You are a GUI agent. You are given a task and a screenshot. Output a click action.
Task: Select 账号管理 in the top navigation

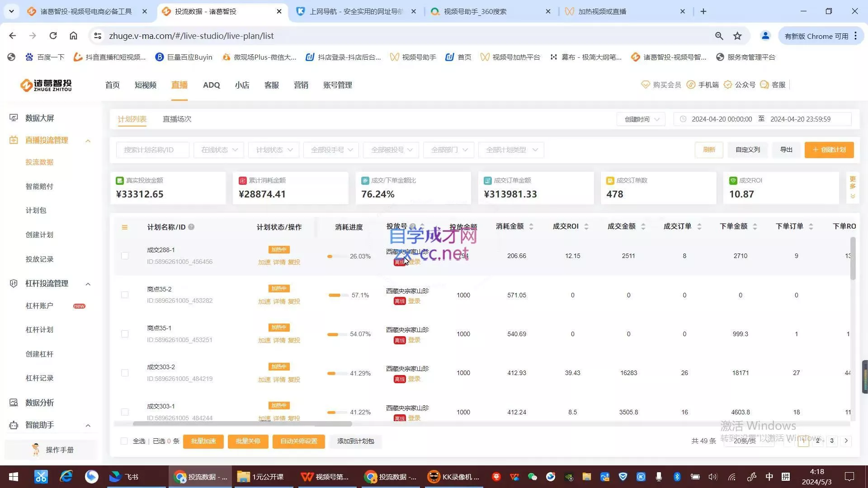[x=338, y=85]
